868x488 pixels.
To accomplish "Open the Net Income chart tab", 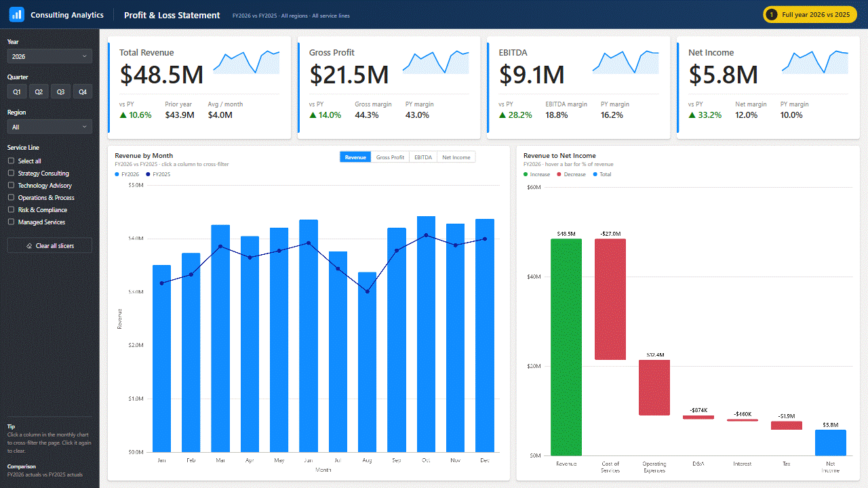I will [456, 157].
